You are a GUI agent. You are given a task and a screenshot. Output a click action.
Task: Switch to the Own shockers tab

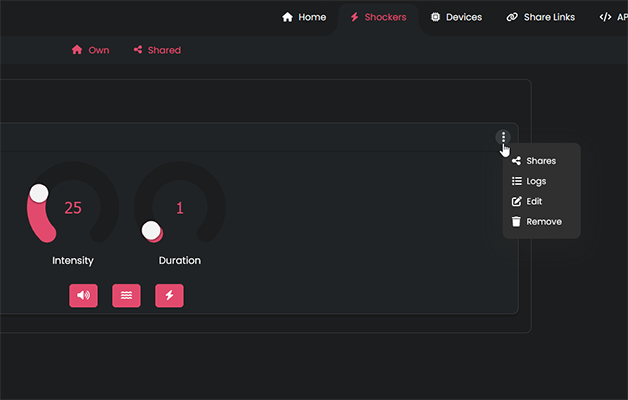click(90, 50)
